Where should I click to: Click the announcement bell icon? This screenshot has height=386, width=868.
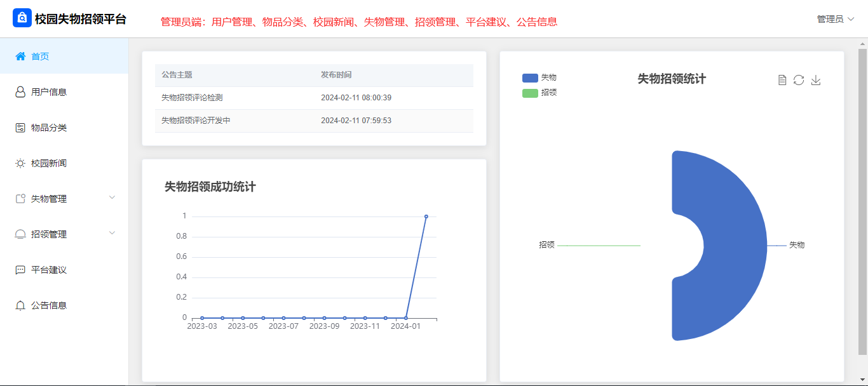[20, 305]
